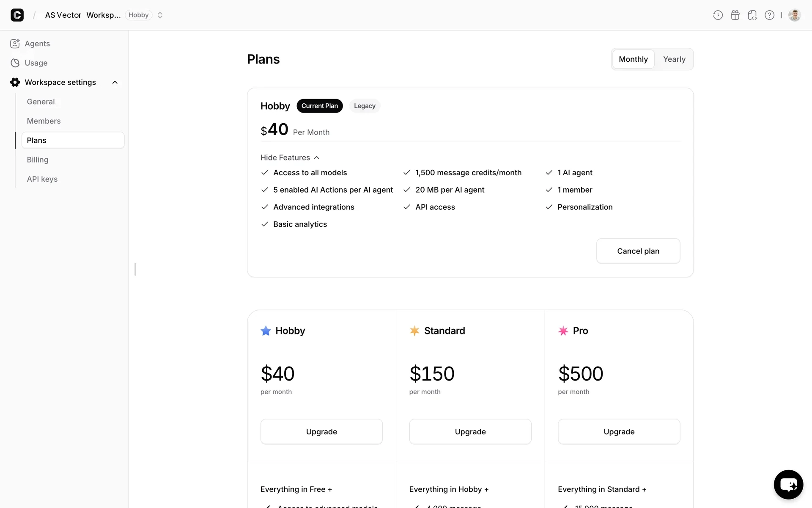Viewport: 812px width, 508px height.
Task: Upgrade to the Standard plan
Action: pyautogui.click(x=470, y=432)
